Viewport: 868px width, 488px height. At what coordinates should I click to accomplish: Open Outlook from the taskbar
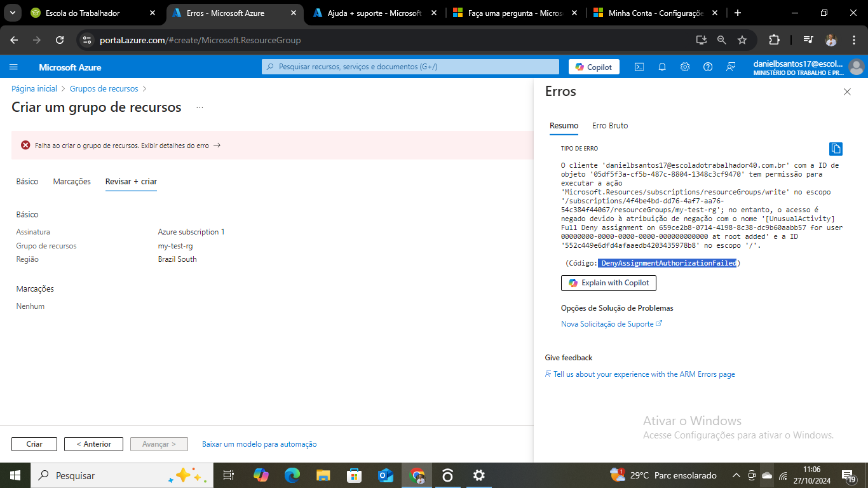(386, 475)
